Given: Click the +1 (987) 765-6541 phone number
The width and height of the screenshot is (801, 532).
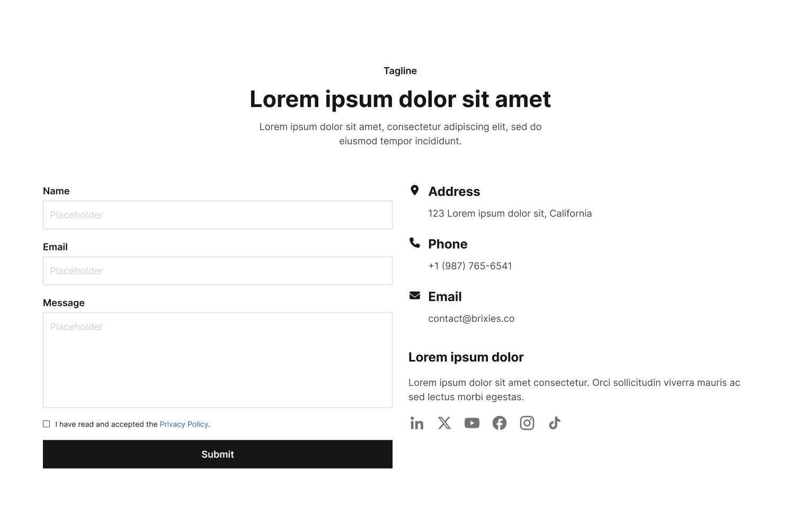Looking at the screenshot, I should pos(470,266).
